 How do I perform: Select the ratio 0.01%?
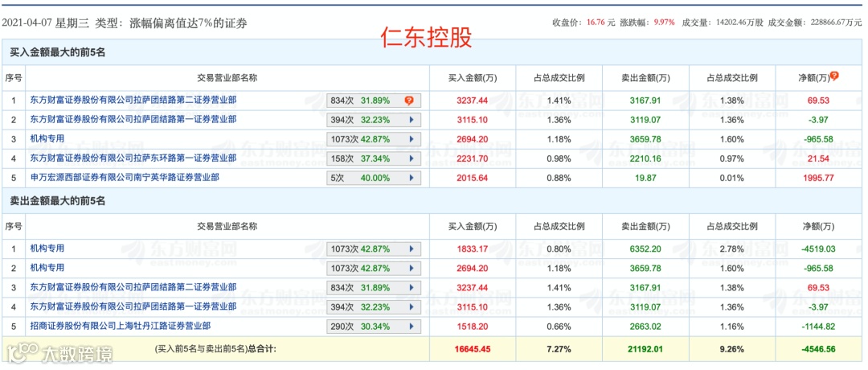[731, 178]
